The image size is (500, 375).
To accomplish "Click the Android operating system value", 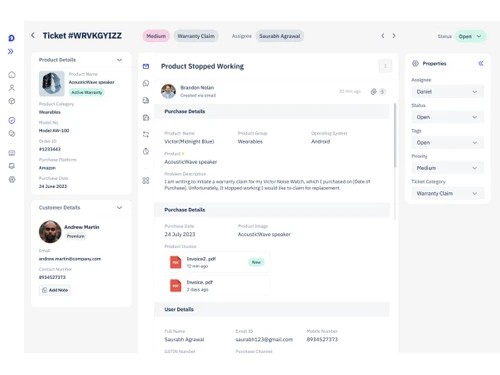I will pos(320,141).
